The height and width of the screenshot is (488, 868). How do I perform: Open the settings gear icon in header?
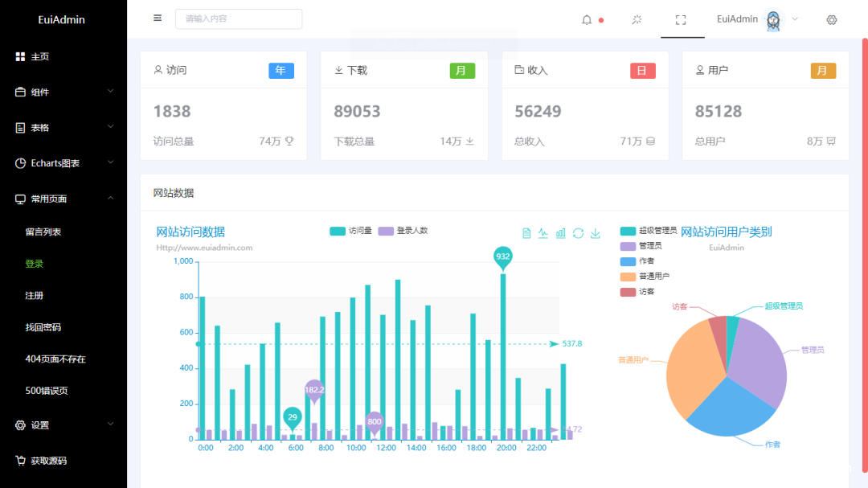(x=832, y=20)
